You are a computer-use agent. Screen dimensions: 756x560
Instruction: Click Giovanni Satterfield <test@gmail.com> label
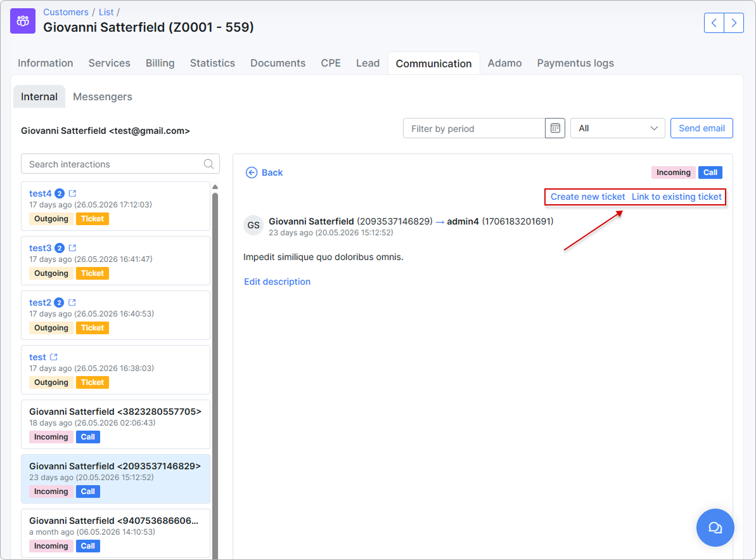(x=105, y=131)
